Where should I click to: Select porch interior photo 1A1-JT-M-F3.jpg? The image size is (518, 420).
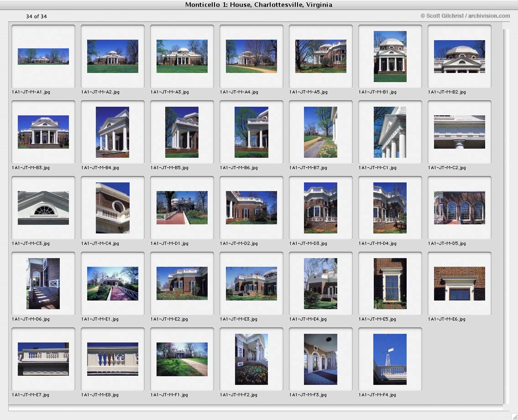click(x=321, y=359)
